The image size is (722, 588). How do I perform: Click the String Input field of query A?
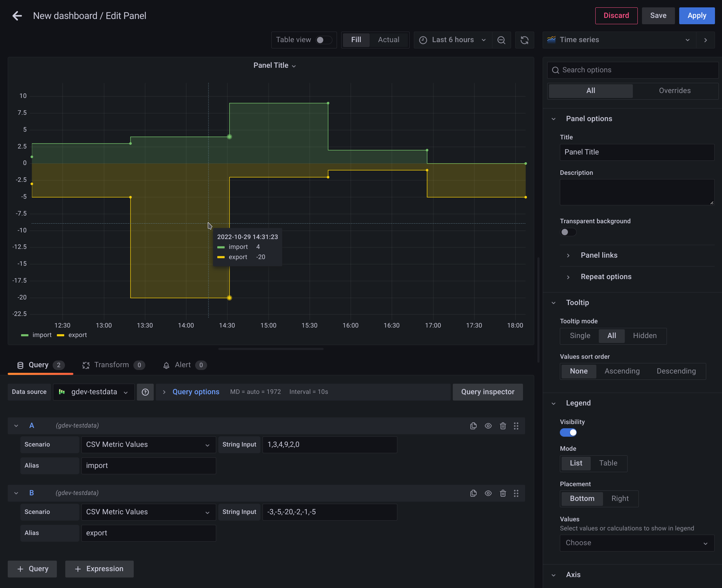329,444
